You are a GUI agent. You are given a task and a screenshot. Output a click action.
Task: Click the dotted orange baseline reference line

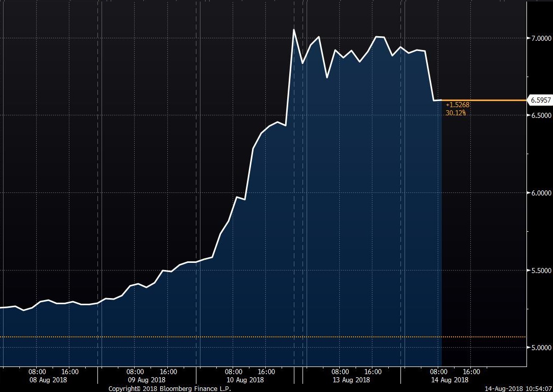coord(263,337)
